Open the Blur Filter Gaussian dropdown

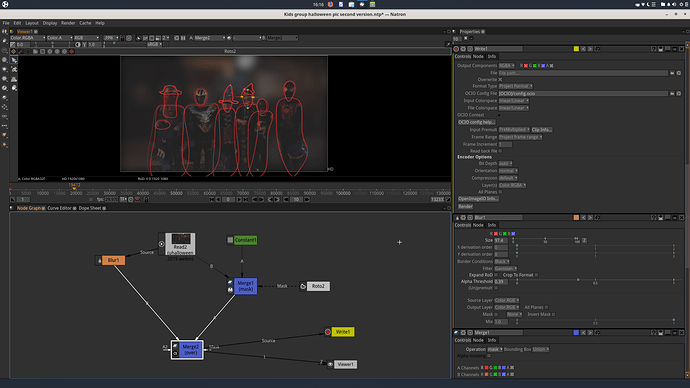click(506, 268)
